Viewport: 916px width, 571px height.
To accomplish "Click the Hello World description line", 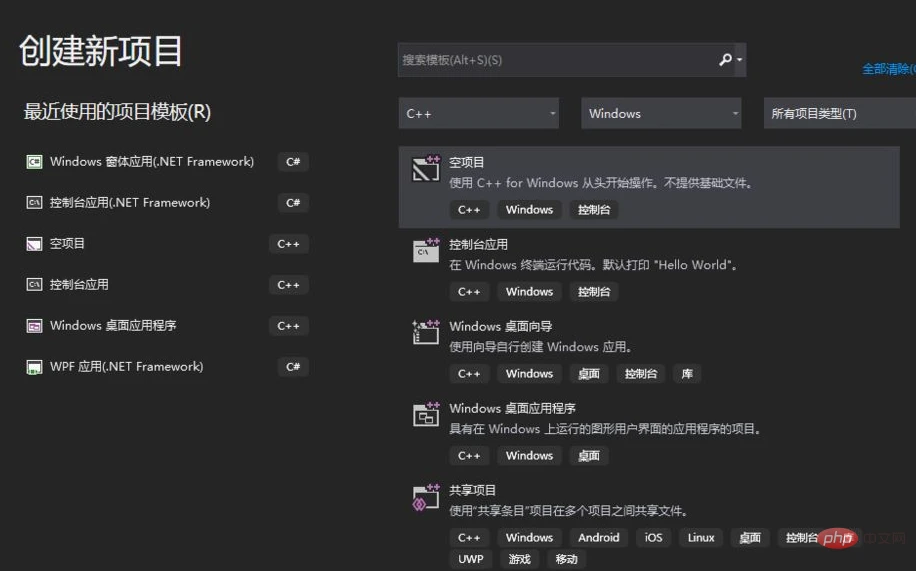I will point(594,265).
